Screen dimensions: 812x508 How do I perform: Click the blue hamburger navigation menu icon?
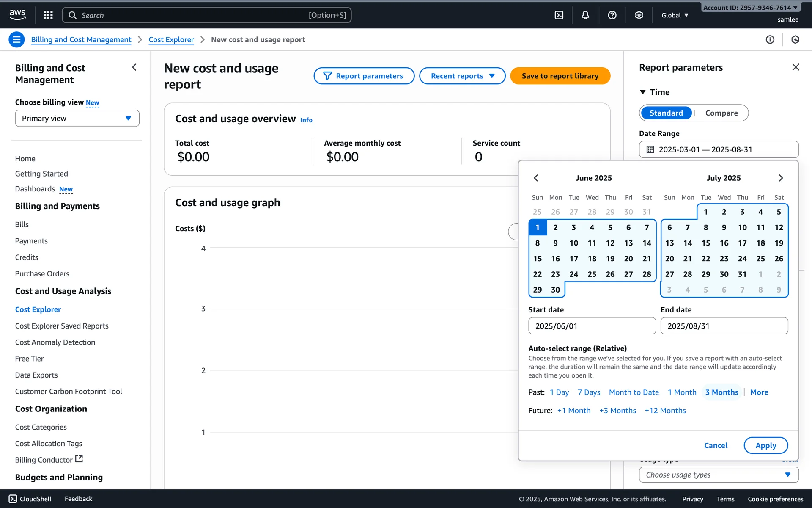click(16, 40)
